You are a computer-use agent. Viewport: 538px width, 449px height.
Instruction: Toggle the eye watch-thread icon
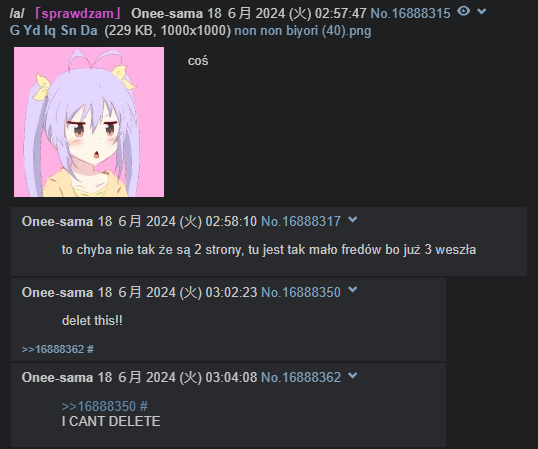463,12
